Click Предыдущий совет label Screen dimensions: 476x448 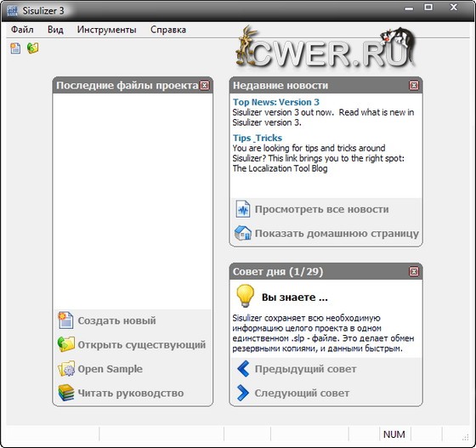pos(306,369)
